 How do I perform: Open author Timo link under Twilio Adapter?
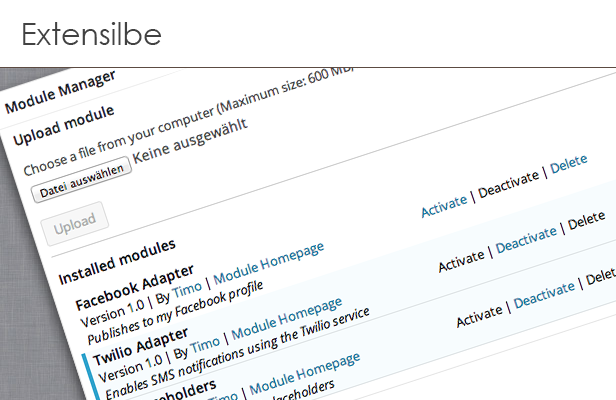pos(205,346)
